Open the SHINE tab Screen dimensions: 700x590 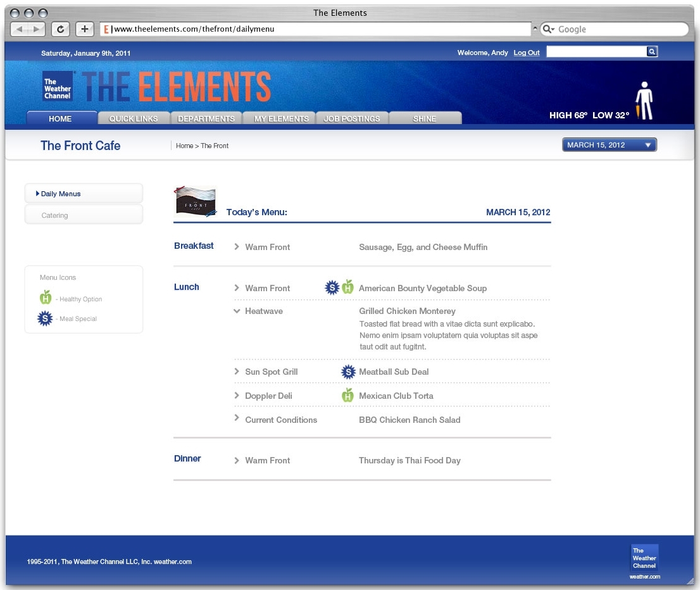(x=425, y=118)
